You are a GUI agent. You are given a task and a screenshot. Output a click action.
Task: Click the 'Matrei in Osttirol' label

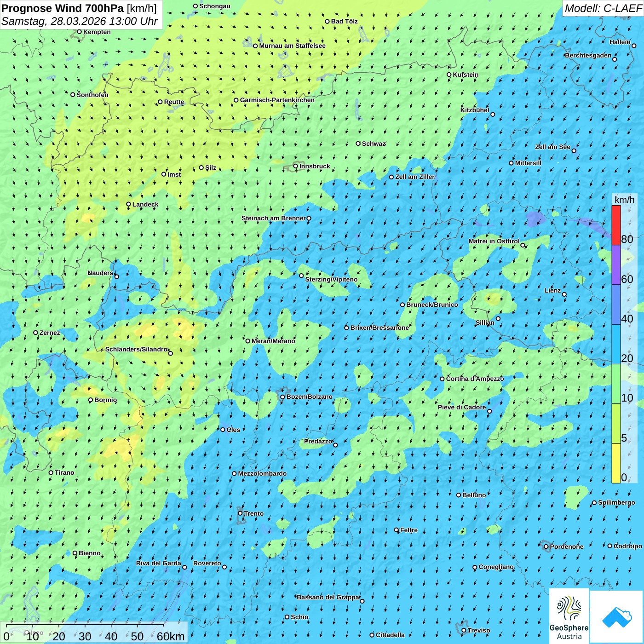494,241
